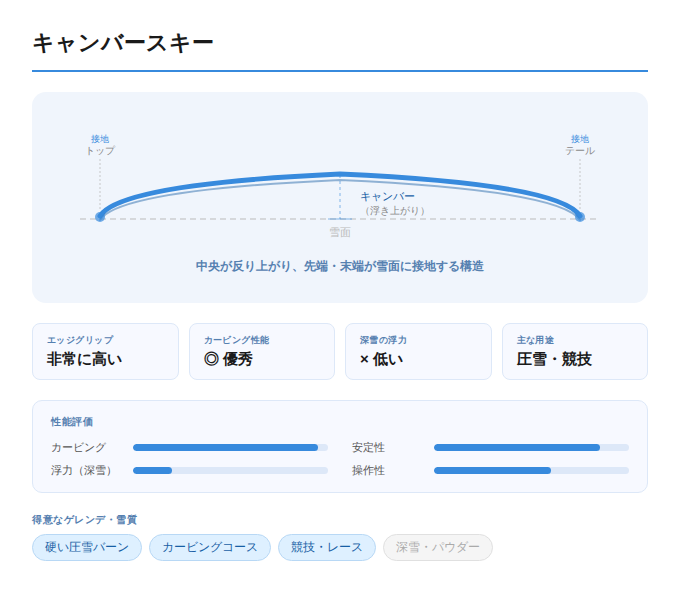Screen dimensions: 680x593
Task: Select the カービングコース tag
Action: pyautogui.click(x=209, y=547)
